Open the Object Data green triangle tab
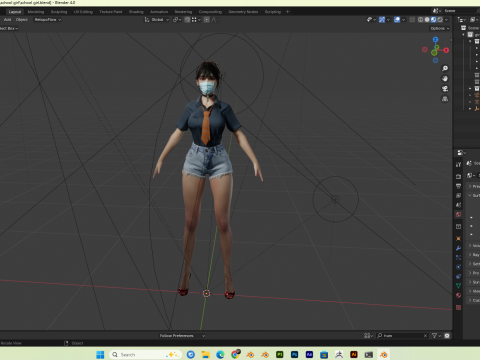 (458, 286)
